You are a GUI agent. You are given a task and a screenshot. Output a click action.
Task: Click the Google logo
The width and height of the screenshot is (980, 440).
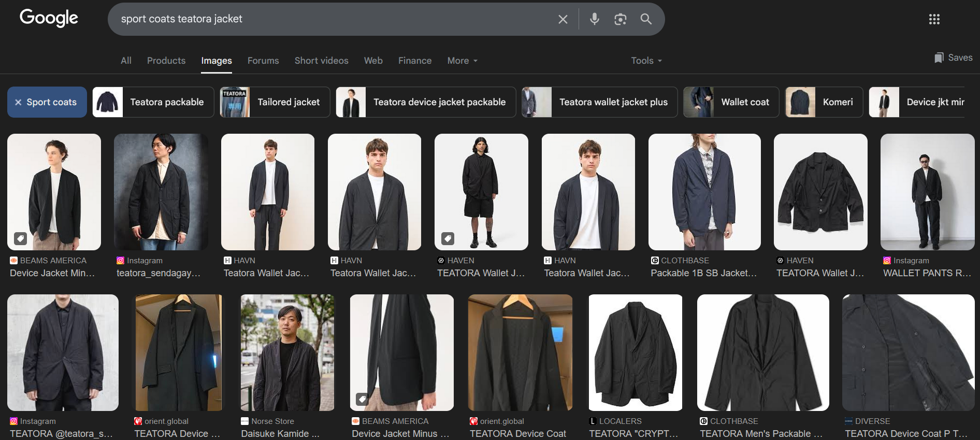pyautogui.click(x=49, y=18)
